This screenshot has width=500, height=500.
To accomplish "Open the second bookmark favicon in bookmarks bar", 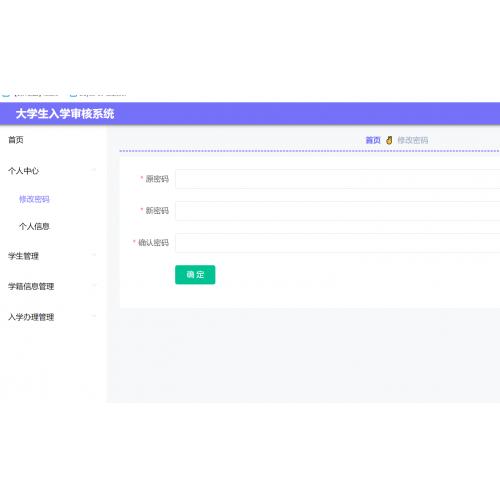I will point(73,95).
